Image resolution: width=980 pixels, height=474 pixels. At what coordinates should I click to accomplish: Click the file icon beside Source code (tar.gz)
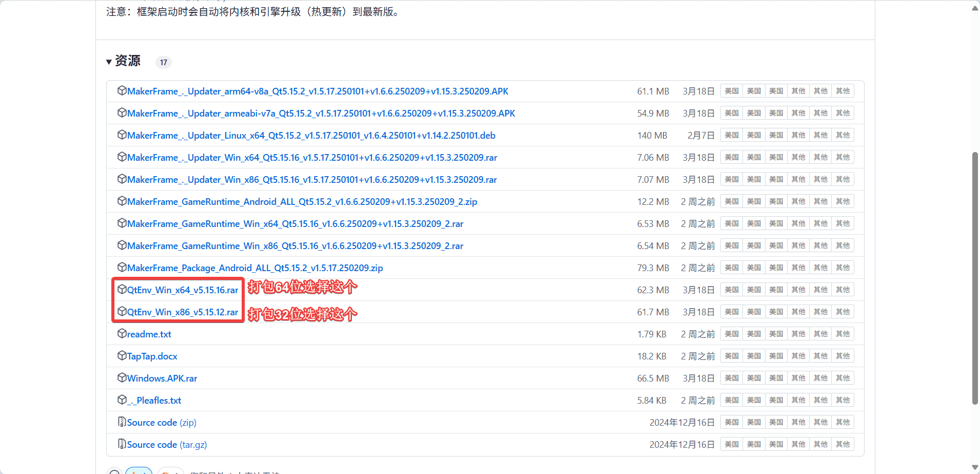coord(121,444)
